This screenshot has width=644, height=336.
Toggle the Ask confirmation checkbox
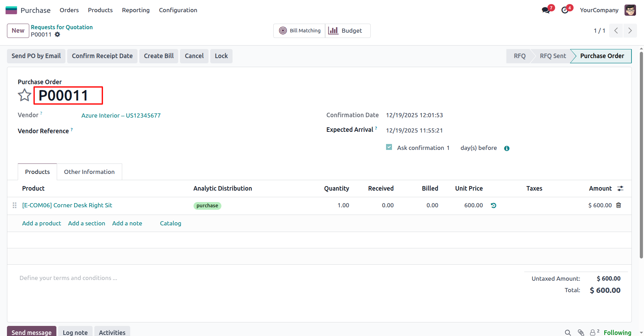[389, 147]
